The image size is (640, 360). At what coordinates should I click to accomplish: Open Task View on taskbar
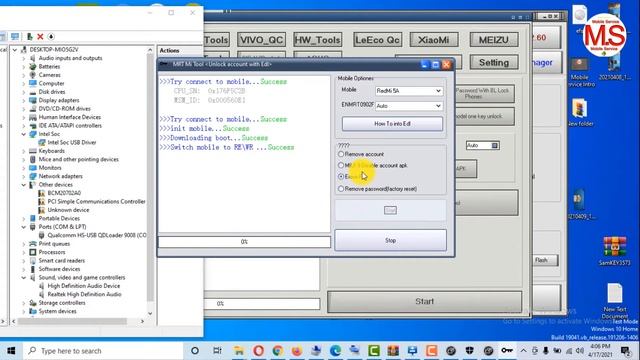point(217,351)
